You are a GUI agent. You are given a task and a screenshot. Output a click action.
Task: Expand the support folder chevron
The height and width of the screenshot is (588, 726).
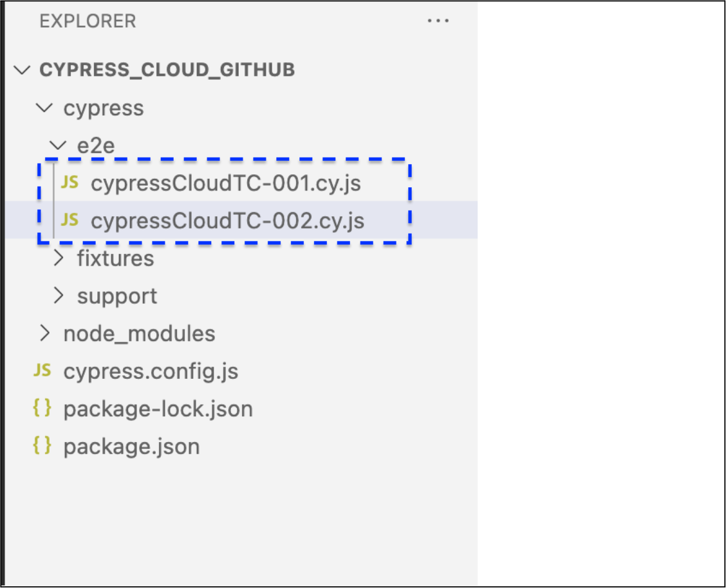point(59,296)
